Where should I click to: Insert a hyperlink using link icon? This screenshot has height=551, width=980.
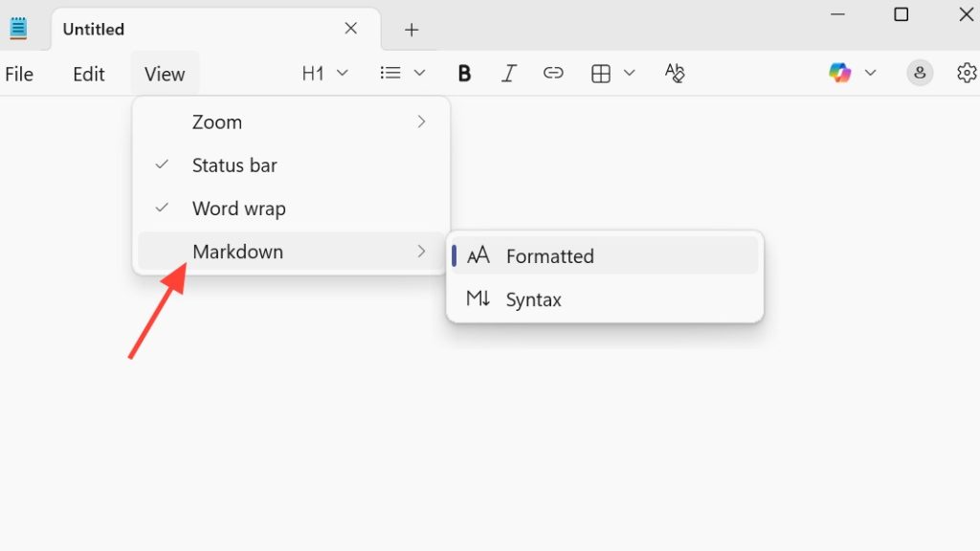click(x=553, y=74)
